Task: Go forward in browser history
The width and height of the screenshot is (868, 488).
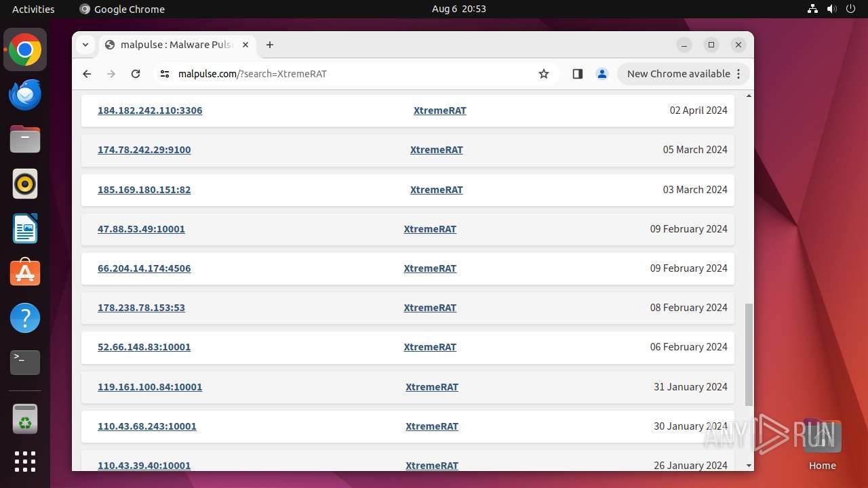Action: point(111,74)
